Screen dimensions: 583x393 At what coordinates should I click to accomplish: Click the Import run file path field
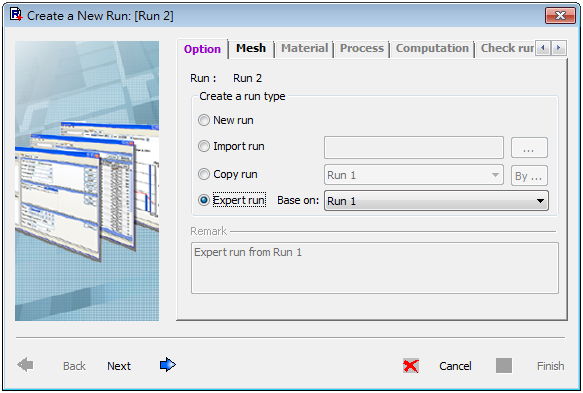pos(414,148)
